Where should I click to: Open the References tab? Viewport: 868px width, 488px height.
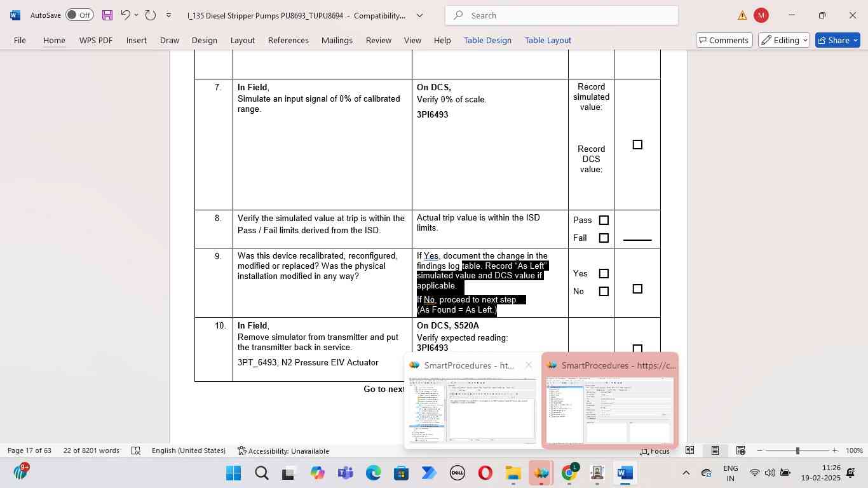(288, 40)
